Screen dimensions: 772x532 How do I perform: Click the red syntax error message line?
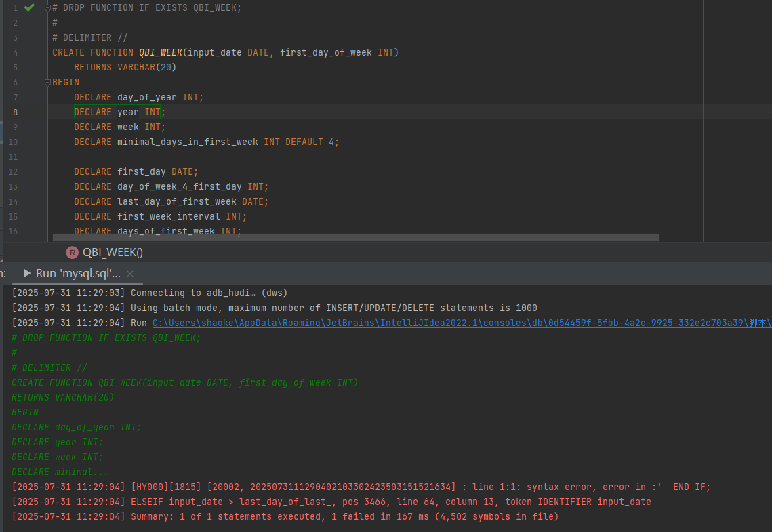click(420, 487)
